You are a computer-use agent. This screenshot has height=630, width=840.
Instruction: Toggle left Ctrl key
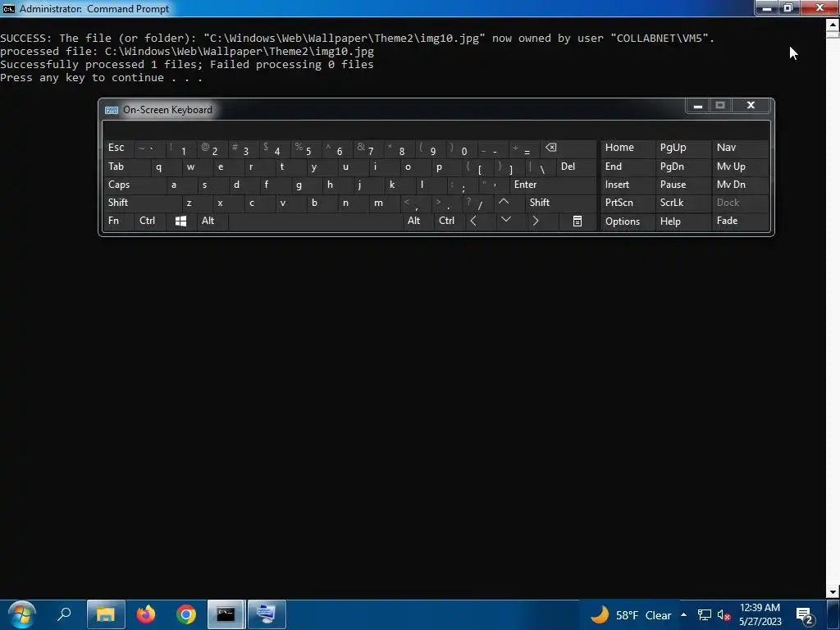tap(149, 221)
